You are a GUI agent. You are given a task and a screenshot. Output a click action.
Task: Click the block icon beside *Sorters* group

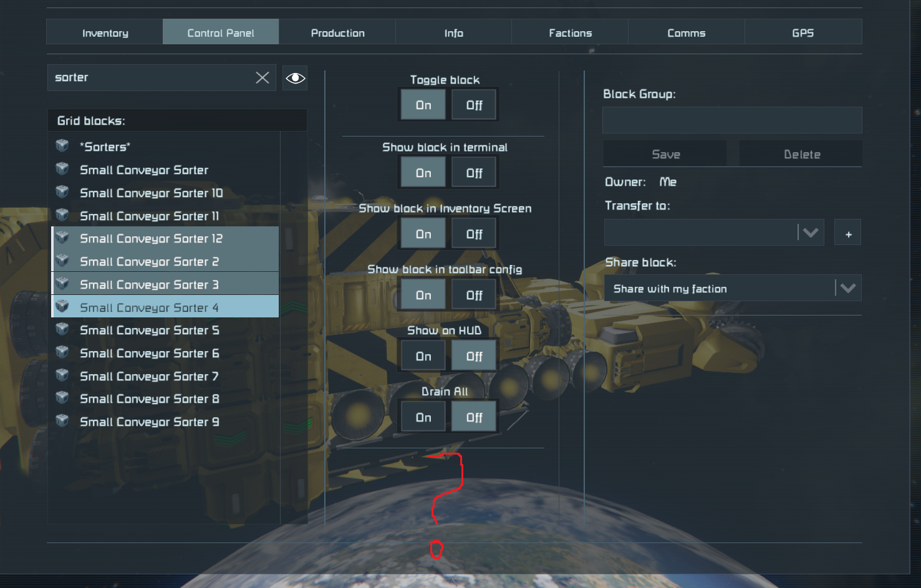[62, 146]
